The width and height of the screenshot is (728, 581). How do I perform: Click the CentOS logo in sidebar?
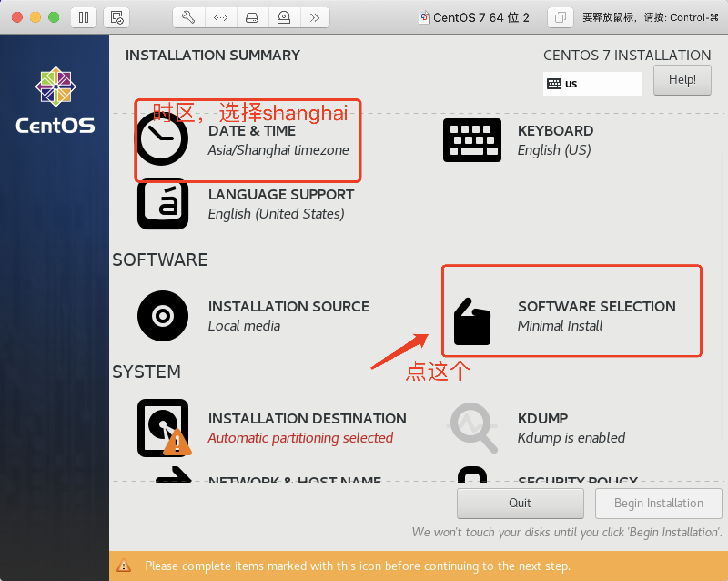pyautogui.click(x=56, y=101)
